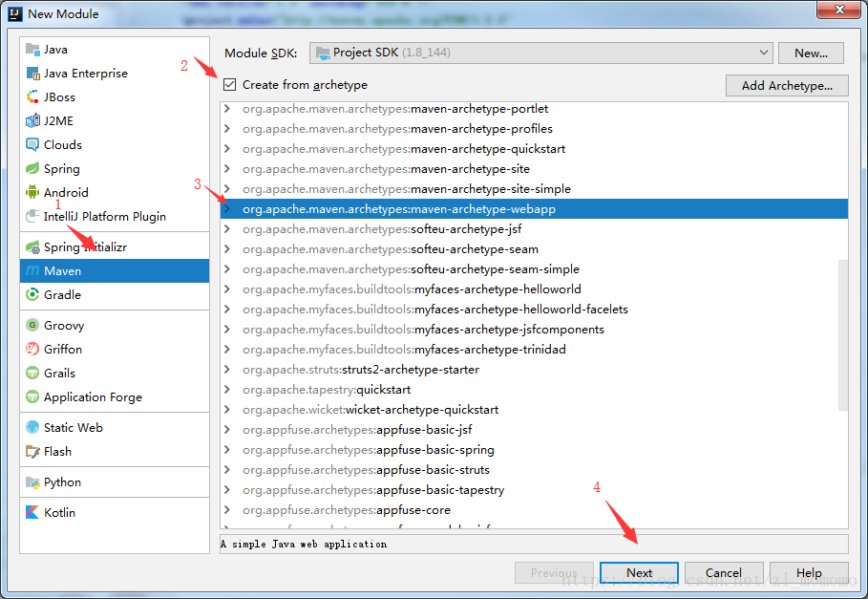Expand appfuse-core archetype entry
The image size is (868, 599).
coord(227,510)
